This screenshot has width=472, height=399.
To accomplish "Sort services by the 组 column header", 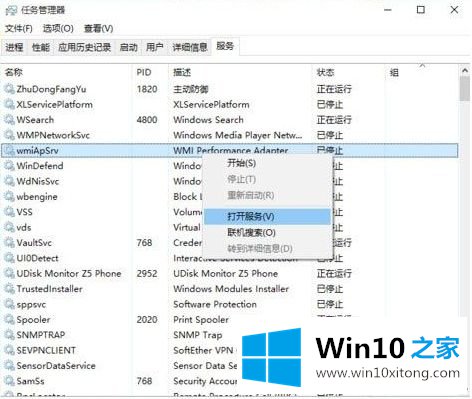I will coord(422,72).
